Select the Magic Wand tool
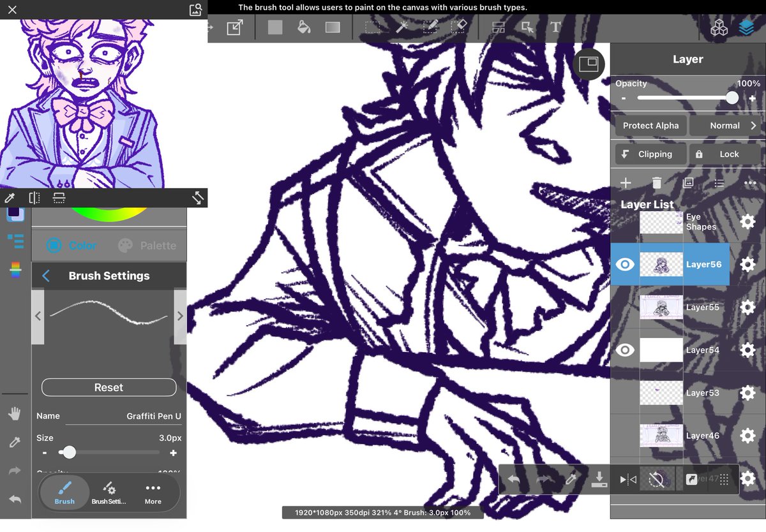 click(x=402, y=27)
